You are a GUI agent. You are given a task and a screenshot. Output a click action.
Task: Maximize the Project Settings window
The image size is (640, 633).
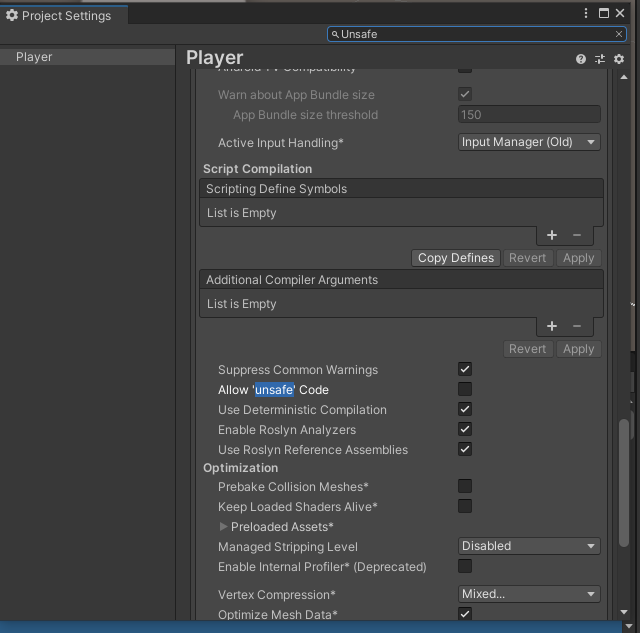pos(604,13)
